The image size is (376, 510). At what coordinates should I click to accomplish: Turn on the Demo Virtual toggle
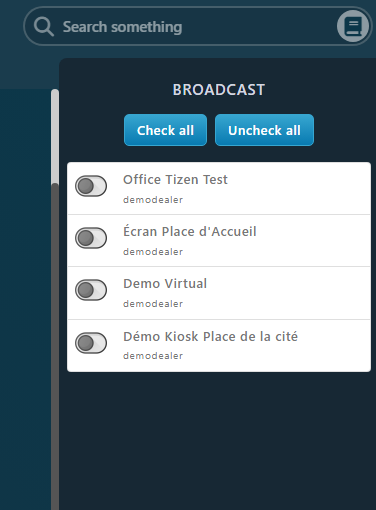coord(91,290)
